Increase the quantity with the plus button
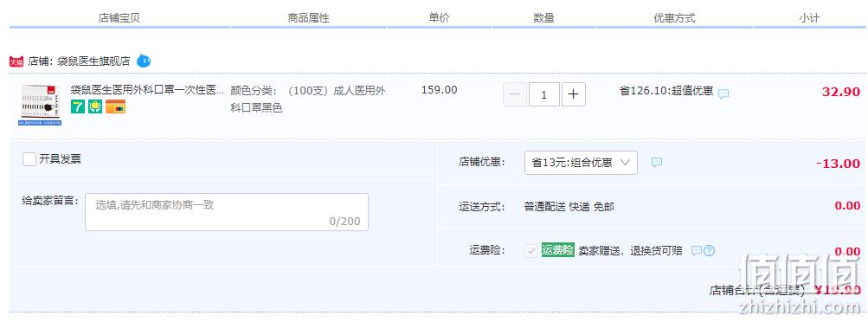The height and width of the screenshot is (322, 868). click(x=574, y=94)
